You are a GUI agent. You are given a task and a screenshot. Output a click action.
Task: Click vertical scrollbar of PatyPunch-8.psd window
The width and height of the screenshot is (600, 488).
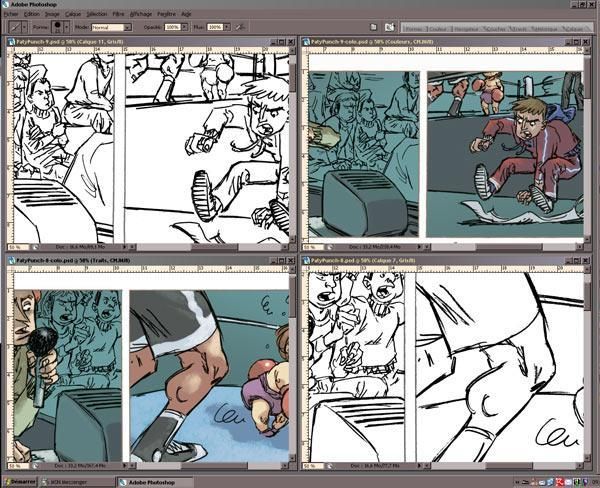(x=587, y=364)
